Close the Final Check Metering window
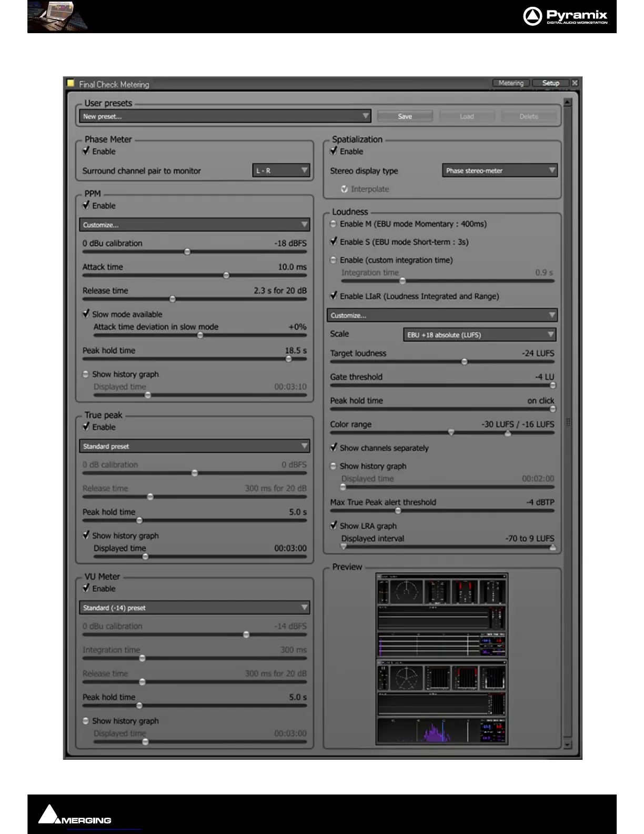 pos(575,83)
